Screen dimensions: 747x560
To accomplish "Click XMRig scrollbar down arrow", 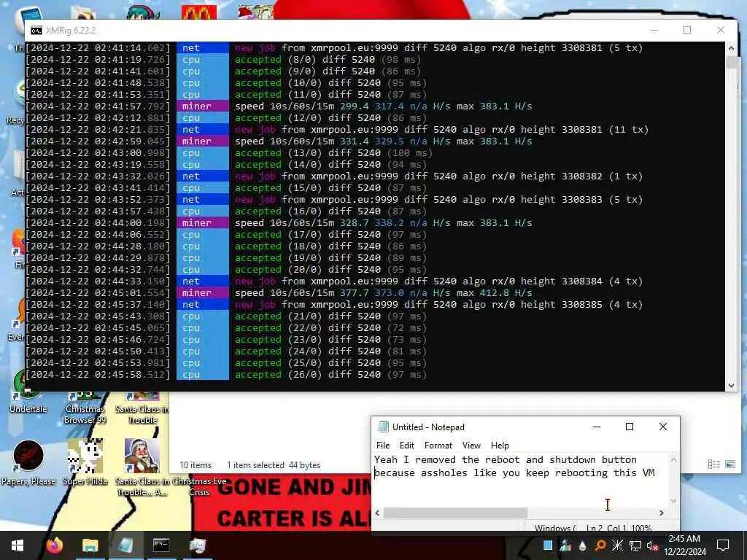I will (x=731, y=385).
